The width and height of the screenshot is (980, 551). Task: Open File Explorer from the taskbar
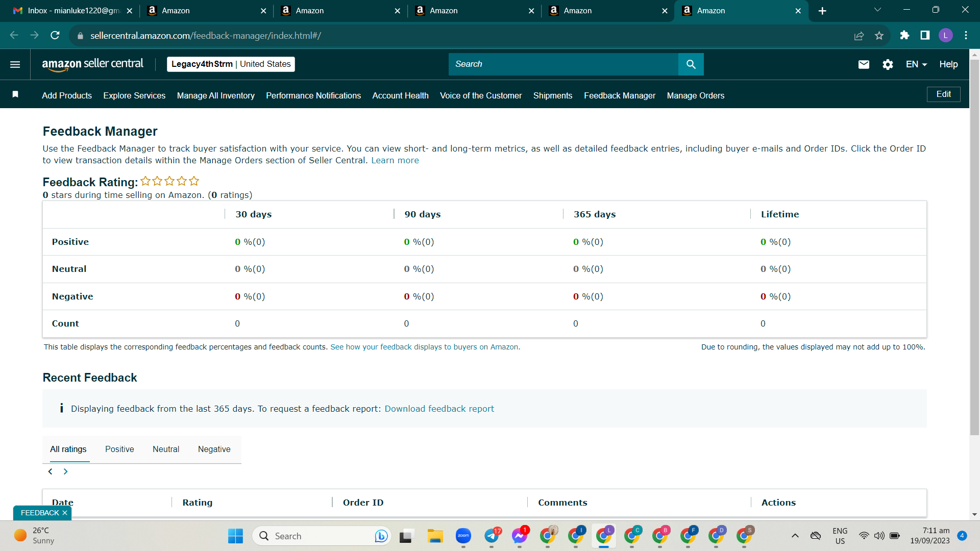435,536
